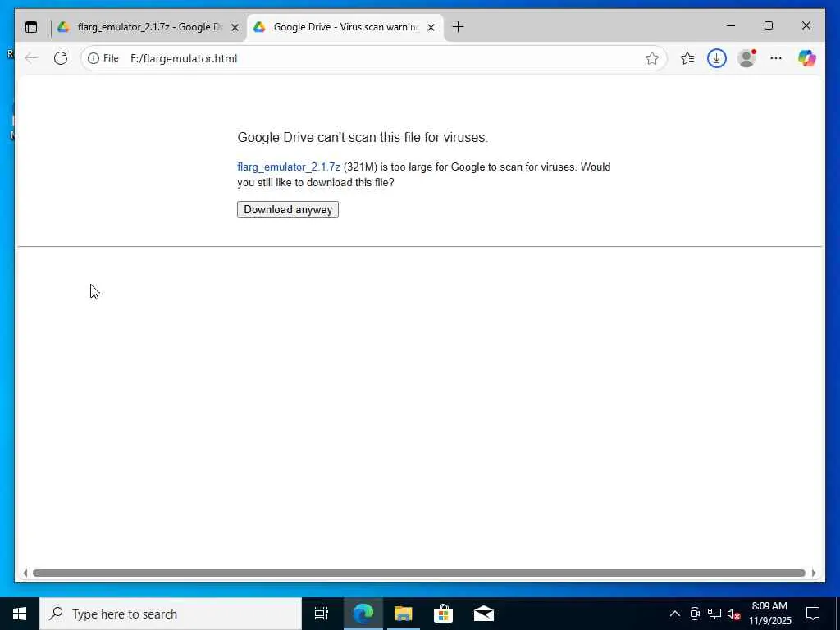Refresh the current page
Viewport: 840px width, 630px height.
click(61, 58)
